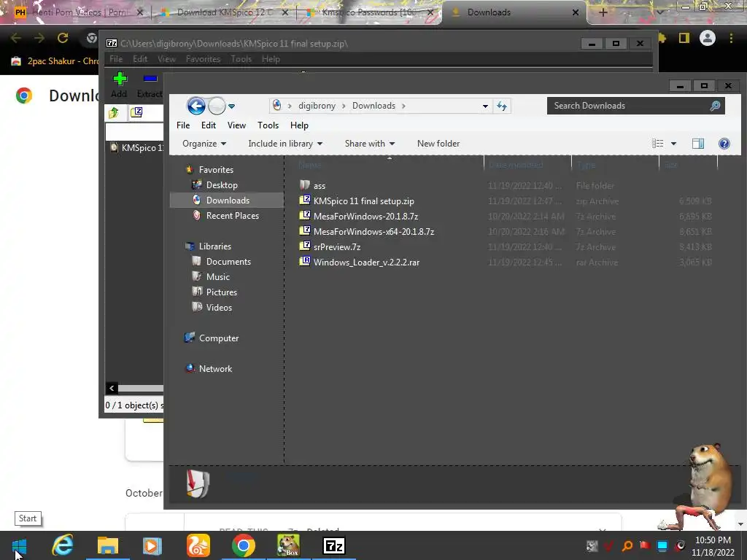Open Windows Media Player from taskbar

click(x=152, y=545)
